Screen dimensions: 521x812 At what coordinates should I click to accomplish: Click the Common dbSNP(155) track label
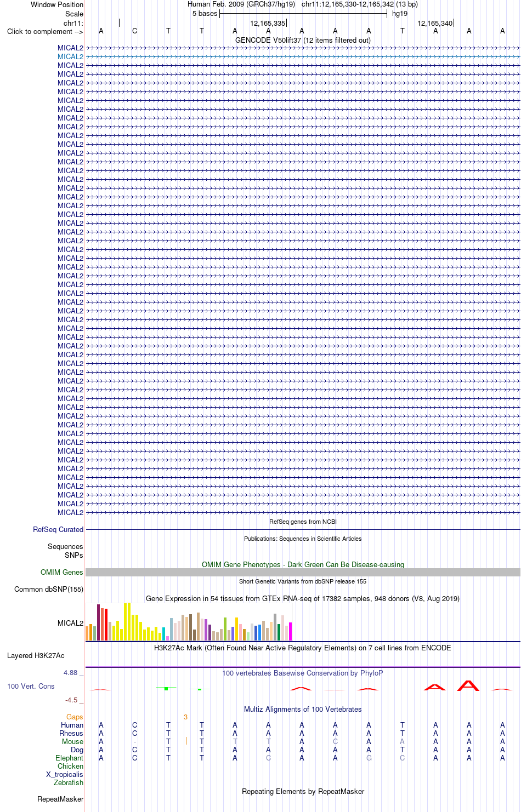49,589
